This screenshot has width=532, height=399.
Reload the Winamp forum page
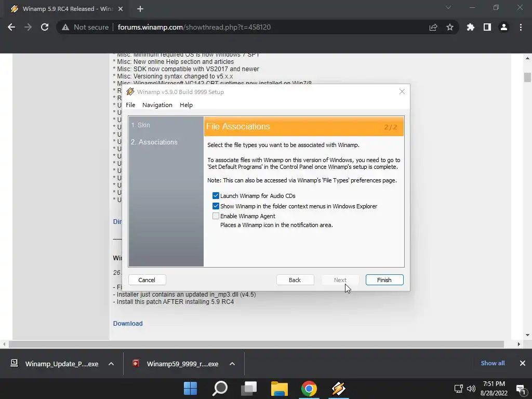(45, 27)
